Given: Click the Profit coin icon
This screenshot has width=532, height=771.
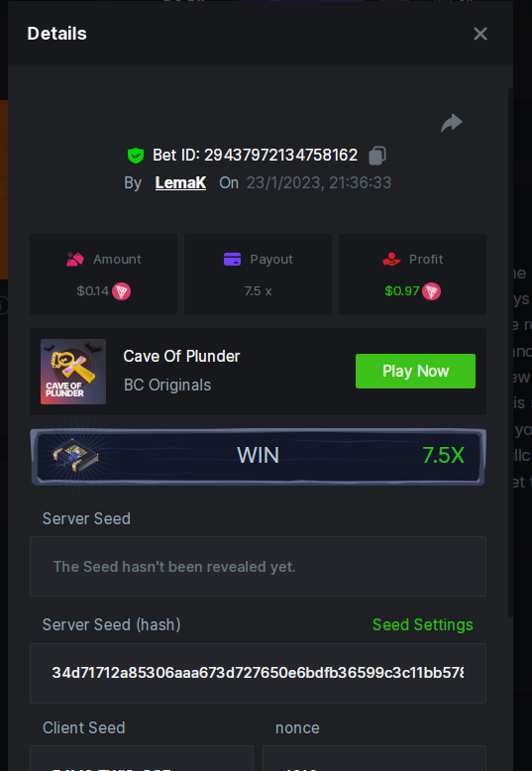Looking at the screenshot, I should (431, 291).
